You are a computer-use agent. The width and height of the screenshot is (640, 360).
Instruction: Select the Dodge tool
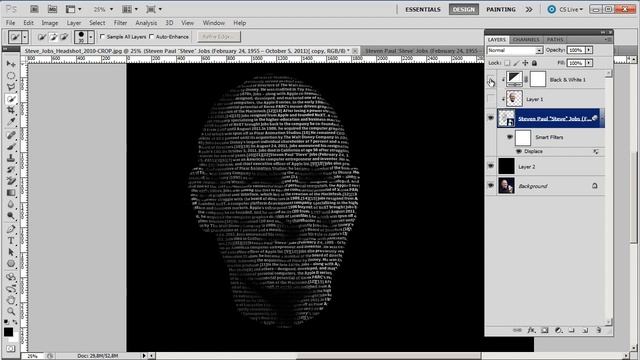tap(11, 216)
